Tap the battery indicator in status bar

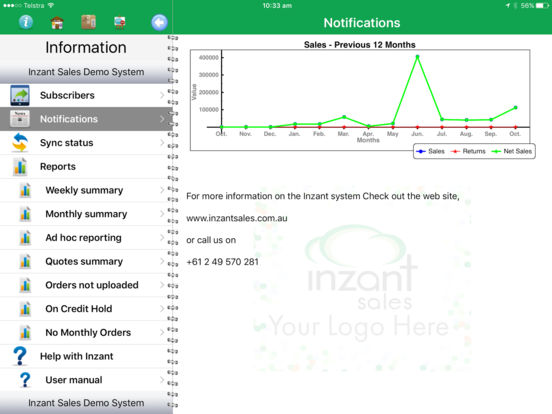coord(541,6)
